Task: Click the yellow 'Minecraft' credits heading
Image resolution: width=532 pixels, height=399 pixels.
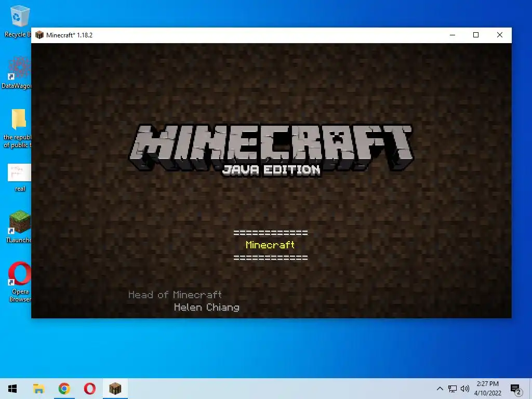Action: pyautogui.click(x=270, y=245)
